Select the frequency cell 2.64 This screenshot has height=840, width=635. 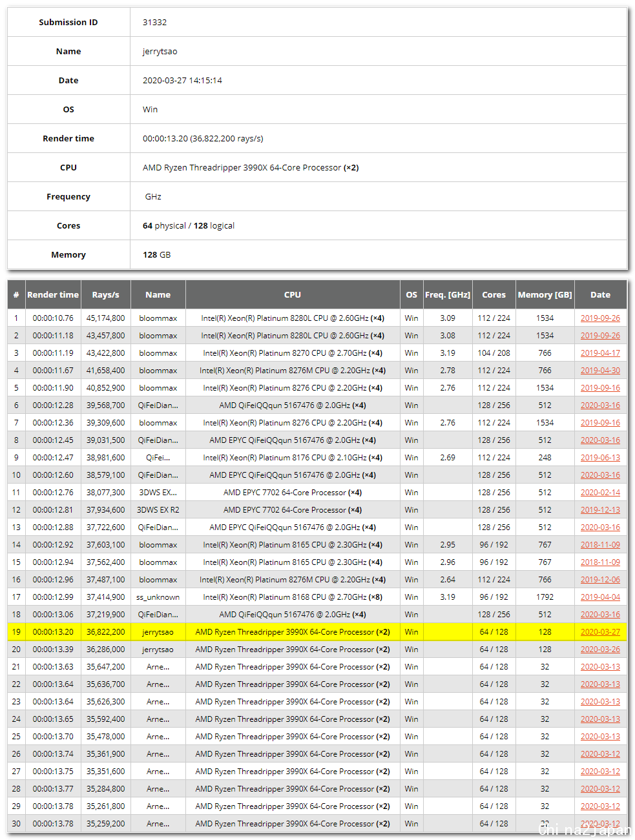(448, 580)
